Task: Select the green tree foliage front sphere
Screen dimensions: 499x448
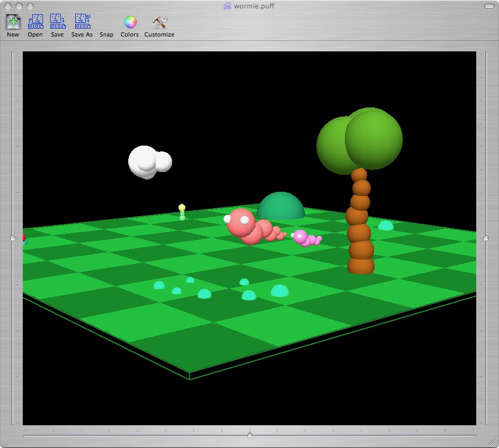Action: 373,139
